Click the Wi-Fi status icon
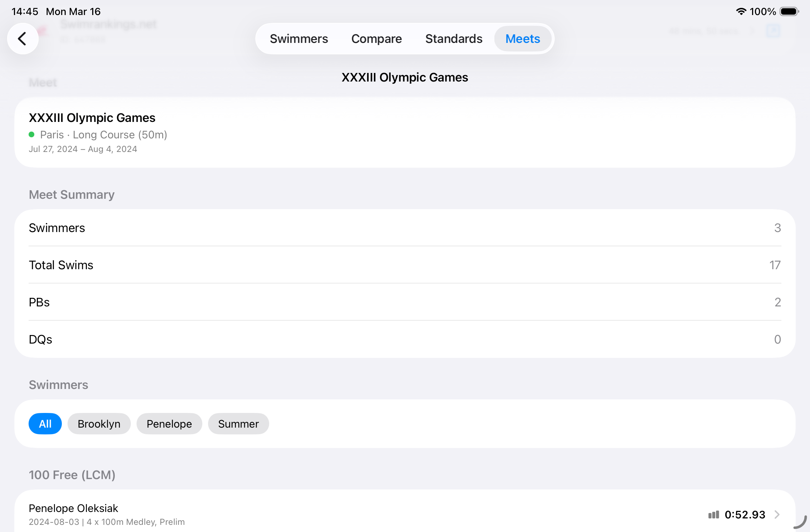 pyautogui.click(x=741, y=11)
